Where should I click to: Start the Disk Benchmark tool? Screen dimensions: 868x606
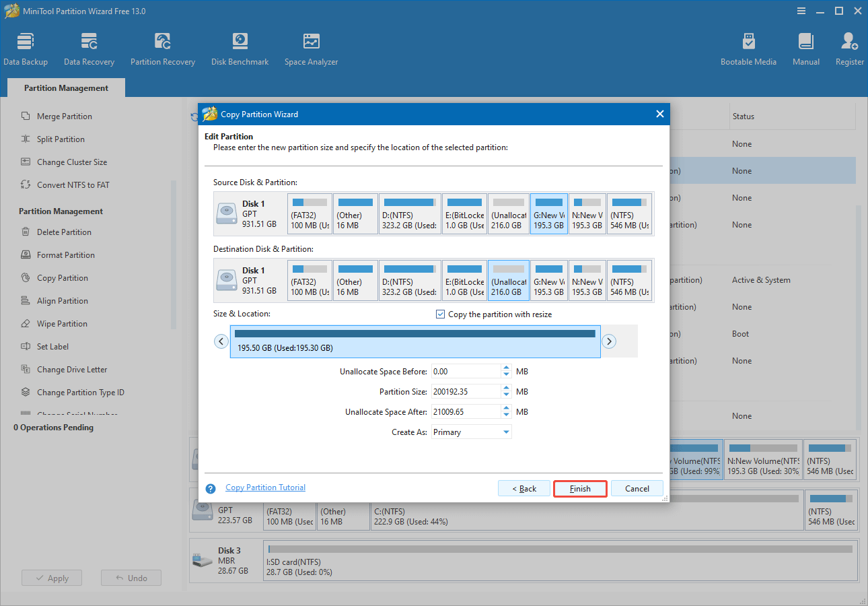click(240, 50)
